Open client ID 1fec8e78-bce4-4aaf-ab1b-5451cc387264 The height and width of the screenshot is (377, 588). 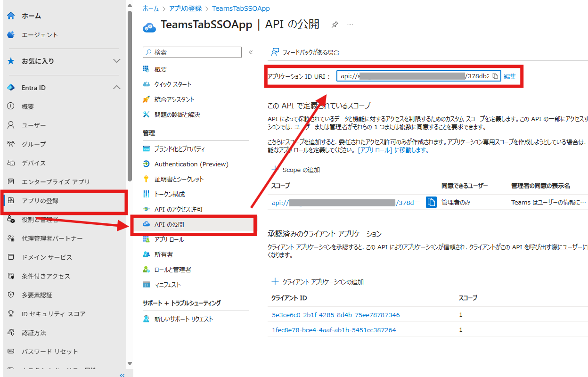coord(334,330)
